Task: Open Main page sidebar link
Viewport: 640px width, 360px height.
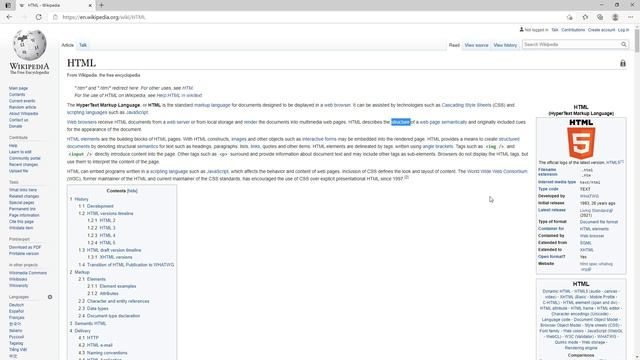Action: [18, 88]
